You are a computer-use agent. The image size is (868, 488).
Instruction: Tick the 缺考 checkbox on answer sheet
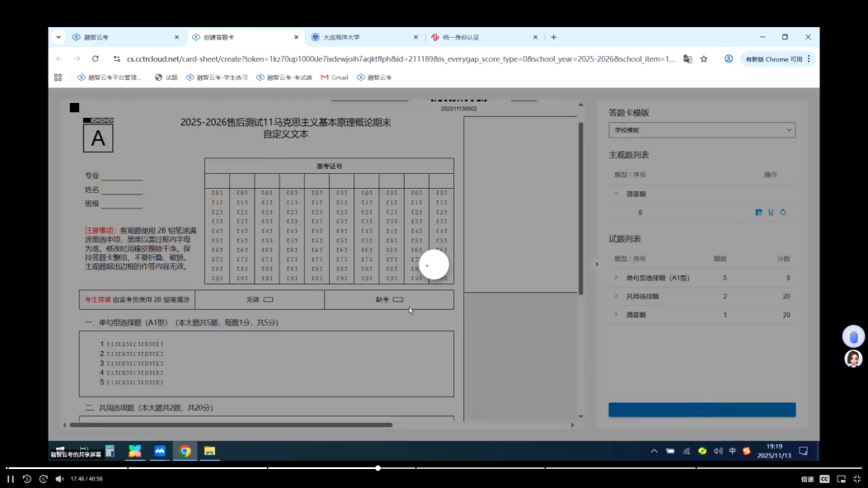398,300
